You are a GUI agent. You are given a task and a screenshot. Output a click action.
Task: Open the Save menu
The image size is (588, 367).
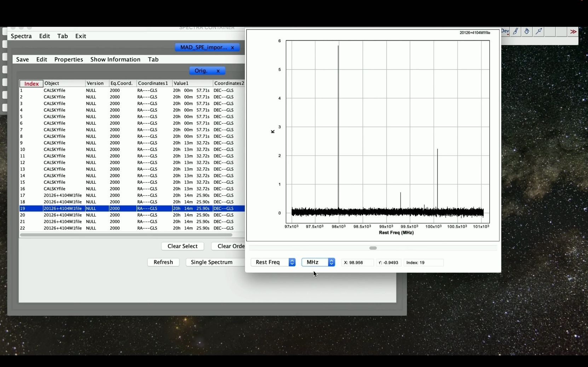pyautogui.click(x=23, y=59)
